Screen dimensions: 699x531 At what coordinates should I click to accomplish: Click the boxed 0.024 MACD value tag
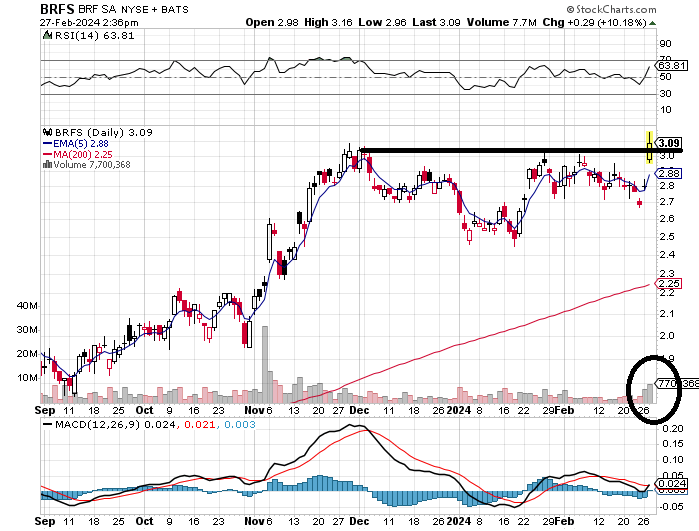point(671,483)
